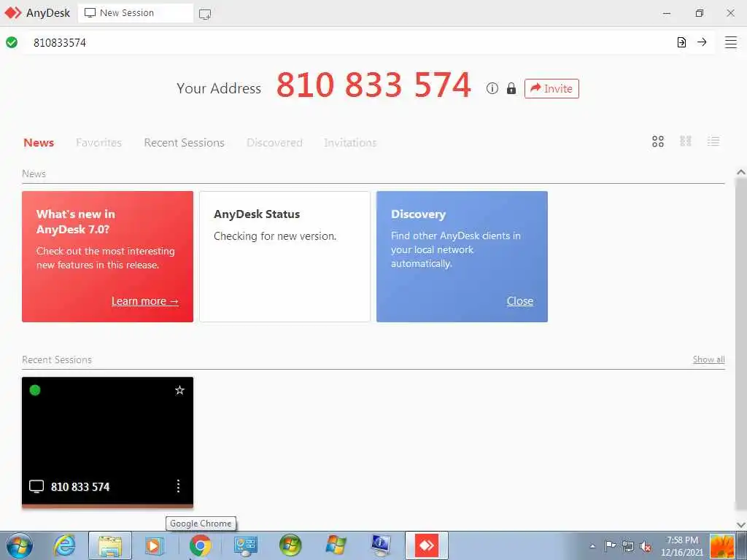Click scrollbar down arrow
The height and width of the screenshot is (560, 747).
point(741,525)
